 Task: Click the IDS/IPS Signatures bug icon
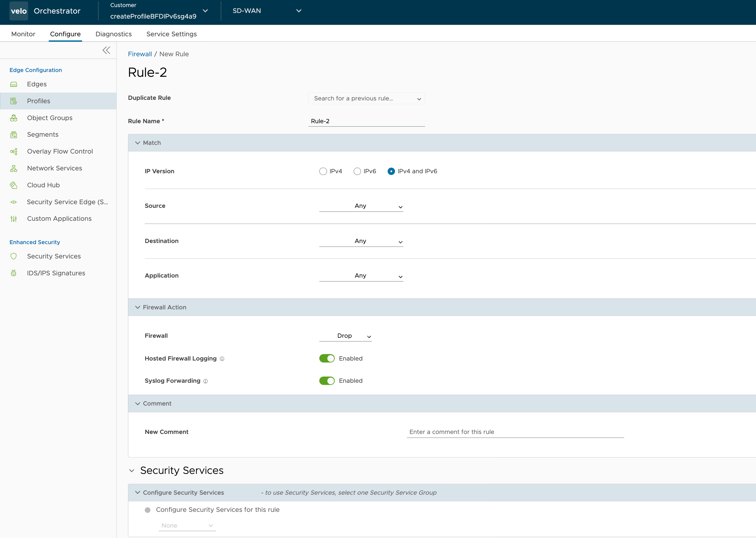pos(13,273)
